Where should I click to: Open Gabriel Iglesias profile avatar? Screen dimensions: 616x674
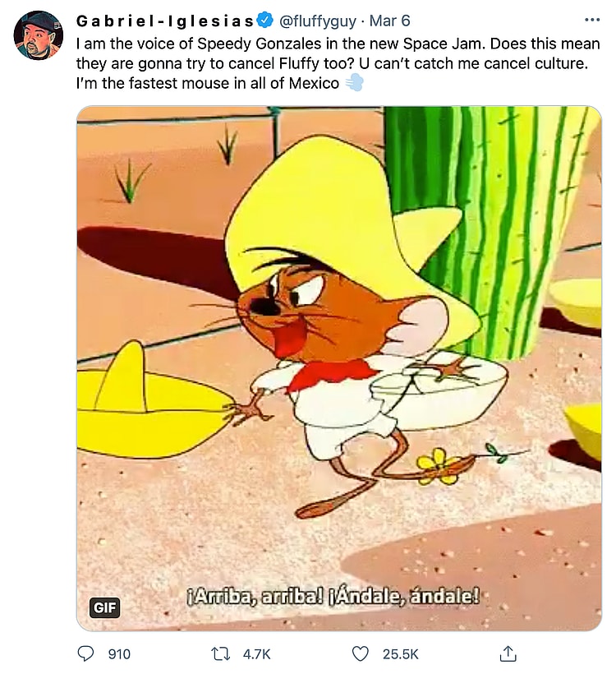coord(39,35)
